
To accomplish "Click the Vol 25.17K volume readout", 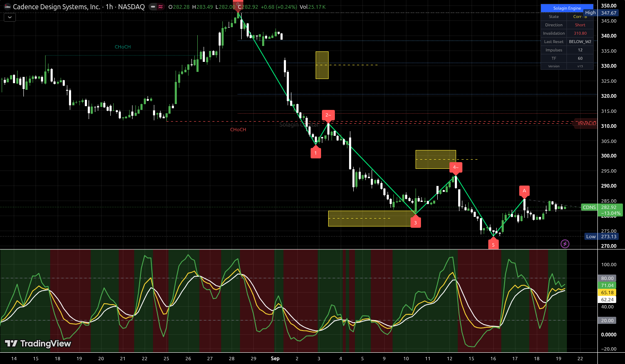I will [313, 7].
